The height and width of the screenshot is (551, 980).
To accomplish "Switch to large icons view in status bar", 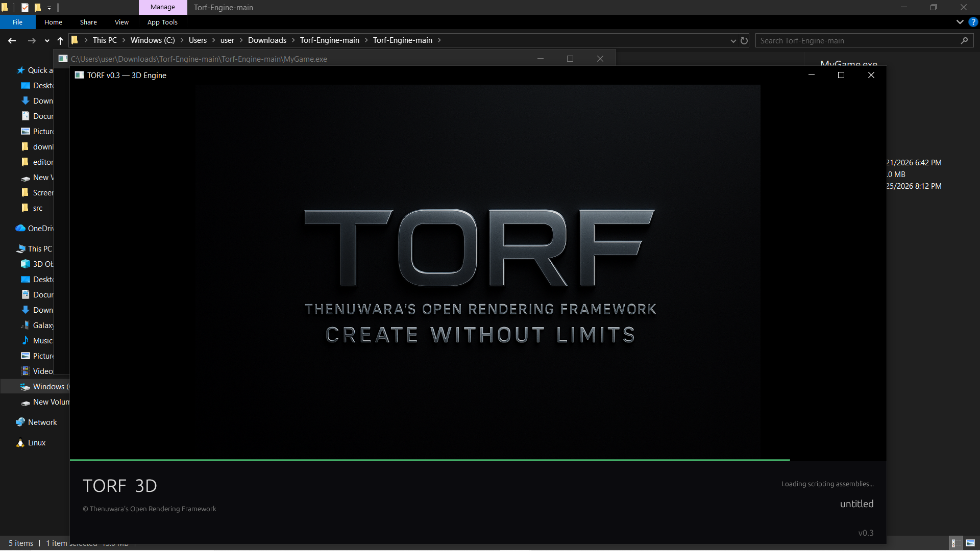I will pyautogui.click(x=970, y=543).
